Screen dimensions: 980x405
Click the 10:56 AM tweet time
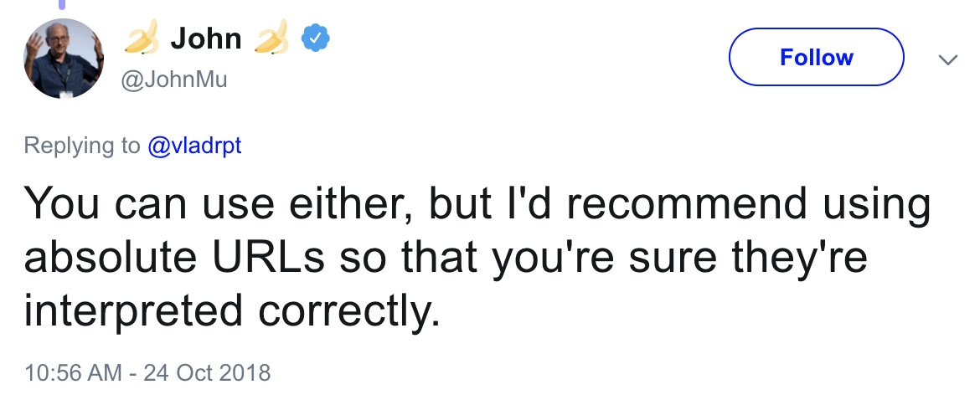point(73,372)
